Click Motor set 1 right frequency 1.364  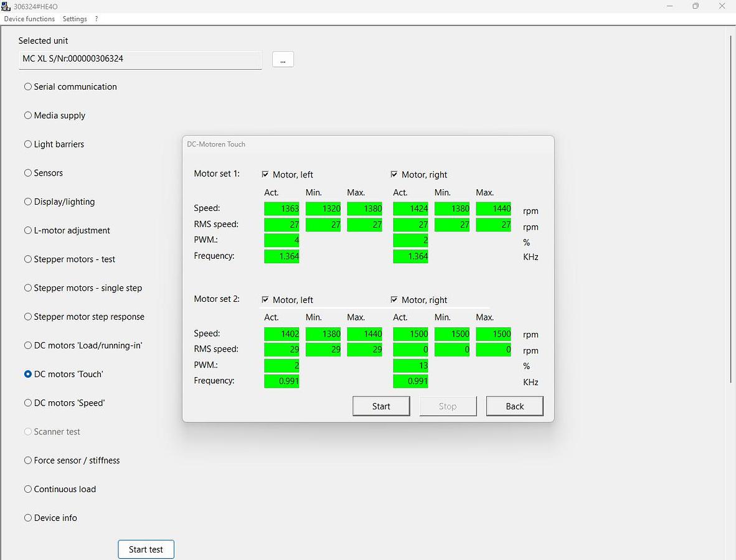[x=410, y=256]
